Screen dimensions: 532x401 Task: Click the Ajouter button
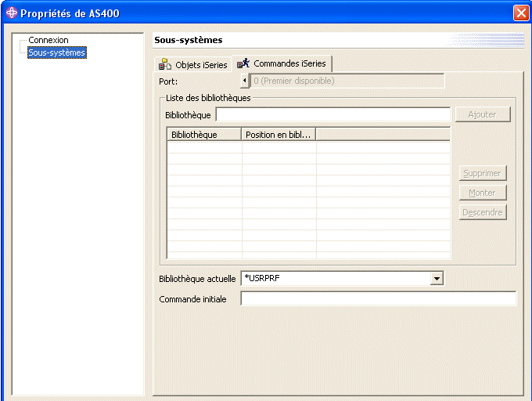(483, 114)
